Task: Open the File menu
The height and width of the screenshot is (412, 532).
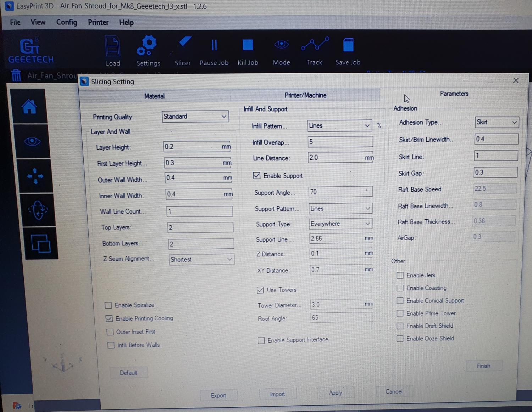Action: 15,22
